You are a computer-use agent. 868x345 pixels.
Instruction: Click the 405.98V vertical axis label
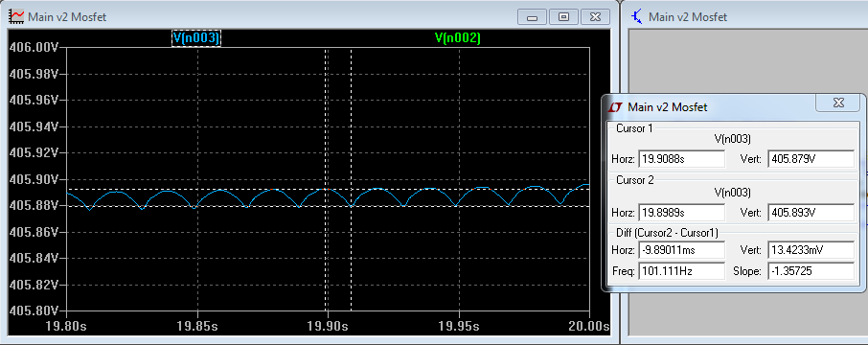coord(34,74)
